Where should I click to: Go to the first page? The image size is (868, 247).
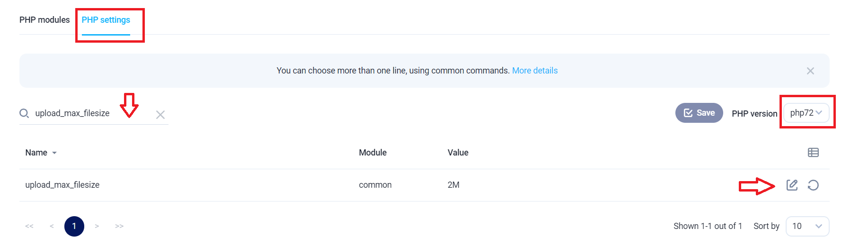[x=29, y=226]
